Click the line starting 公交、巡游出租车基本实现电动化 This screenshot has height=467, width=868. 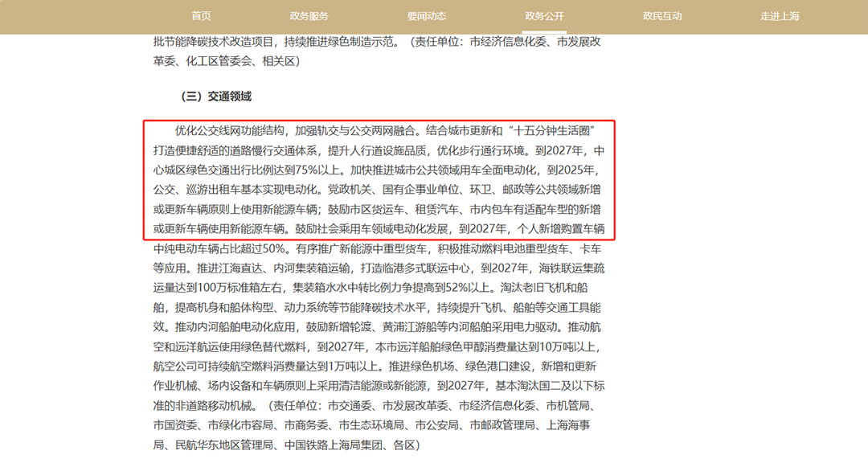377,189
